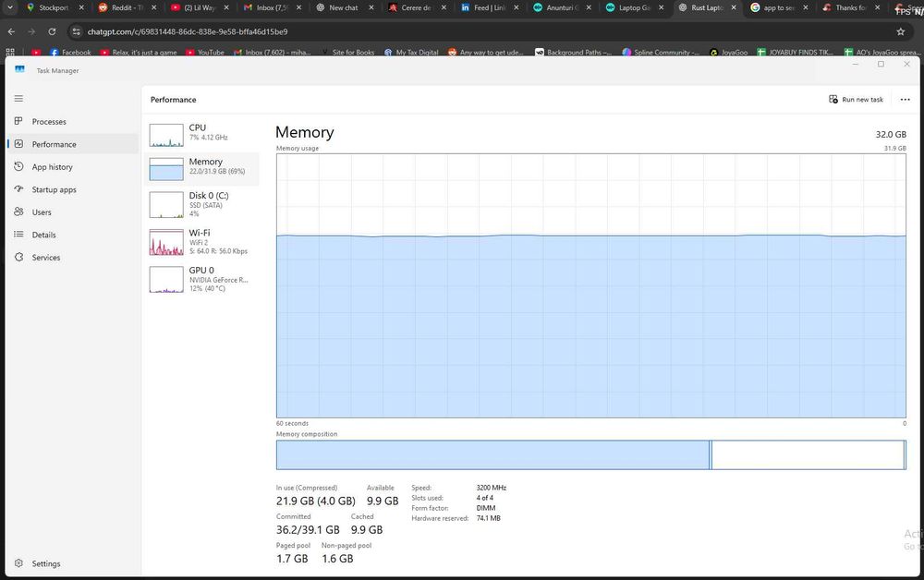Open the three-dot more options menu

pyautogui.click(x=906, y=100)
